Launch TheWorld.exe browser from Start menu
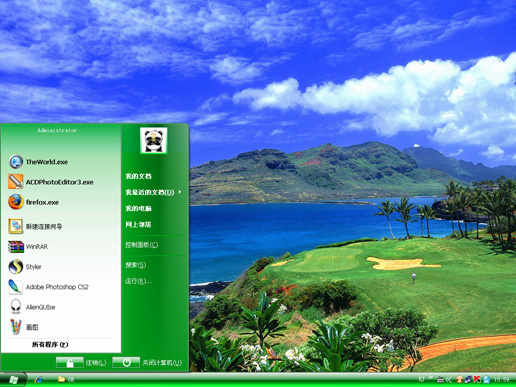The image size is (516, 387). click(38, 162)
